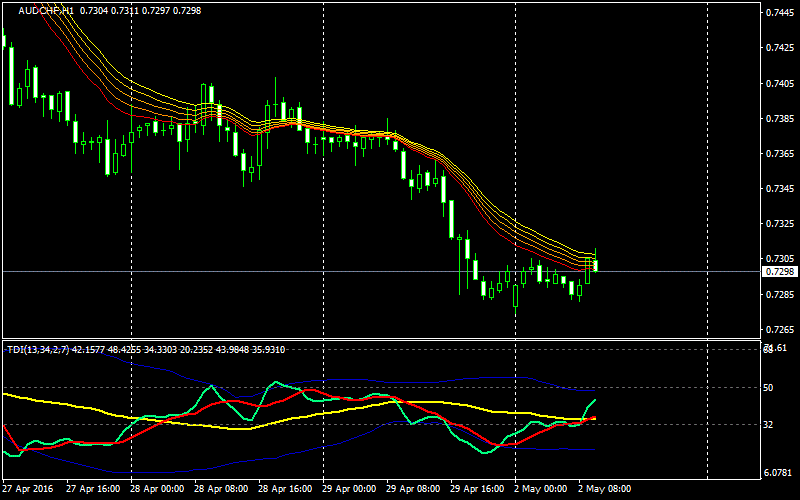Screen dimensions: 800x500
Task: Click the 6.0781 TDI scale minimum label
Action: 779,472
